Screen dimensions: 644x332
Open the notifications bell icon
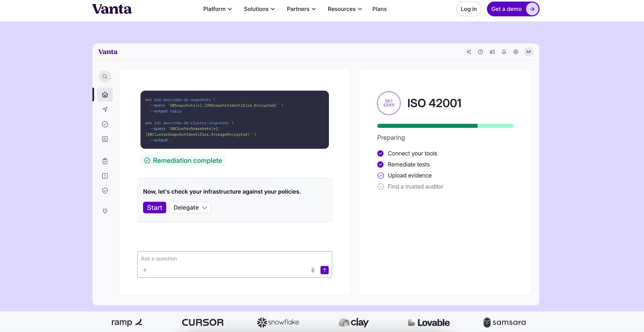pos(504,52)
